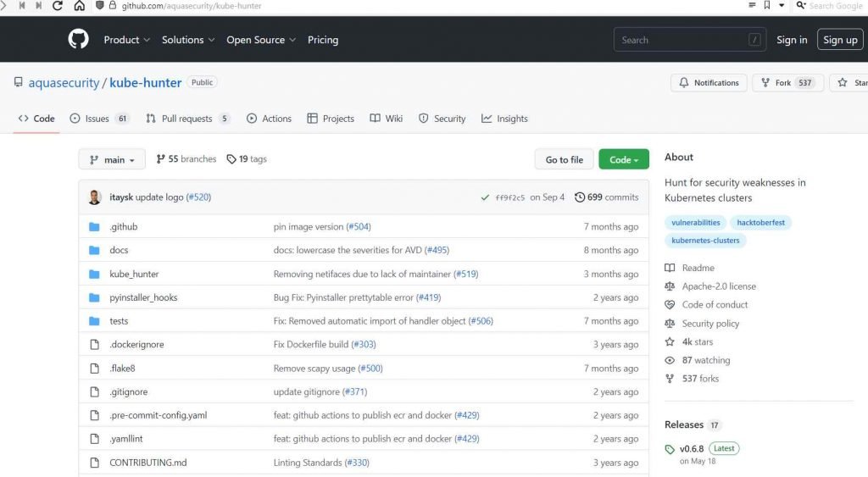Click the folder icon for kube_hunter

(94, 274)
